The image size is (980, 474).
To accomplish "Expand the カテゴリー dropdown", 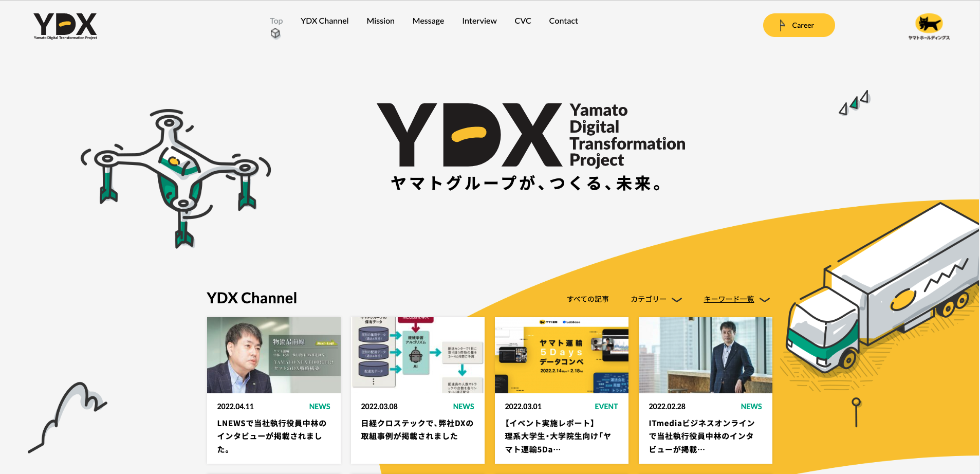I will (x=656, y=299).
